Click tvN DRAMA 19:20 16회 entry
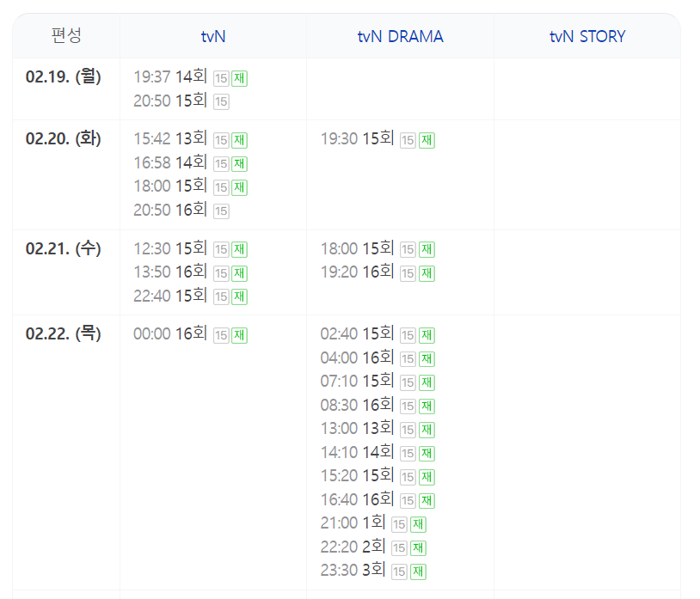This screenshot has height=599, width=700. tap(378, 272)
